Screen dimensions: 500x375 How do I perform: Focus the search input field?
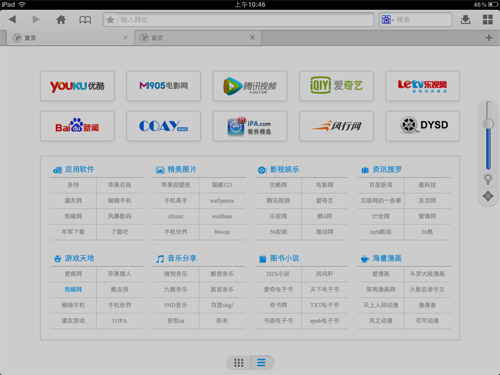coord(423,20)
